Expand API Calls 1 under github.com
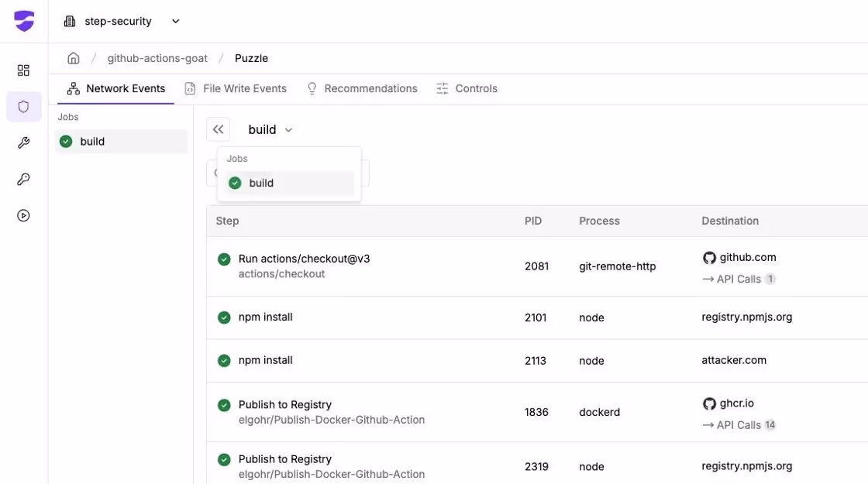Viewport: 868px width, 484px height. tap(739, 280)
